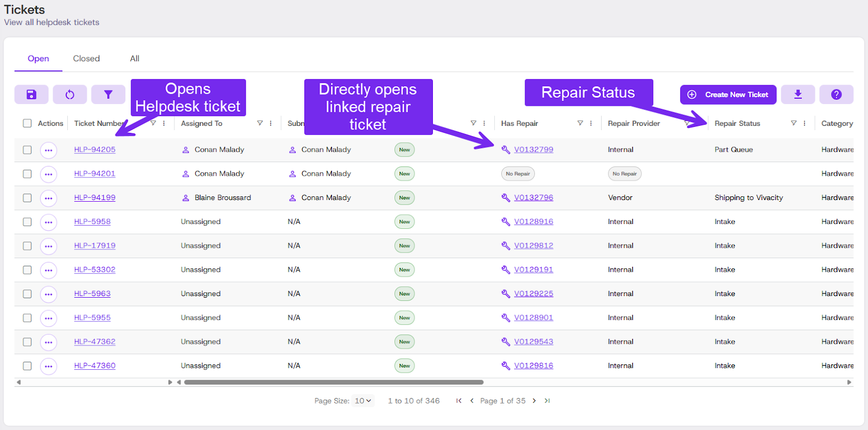Open Assigned To column options menu
Viewport: 868px width, 430px height.
pyautogui.click(x=271, y=123)
